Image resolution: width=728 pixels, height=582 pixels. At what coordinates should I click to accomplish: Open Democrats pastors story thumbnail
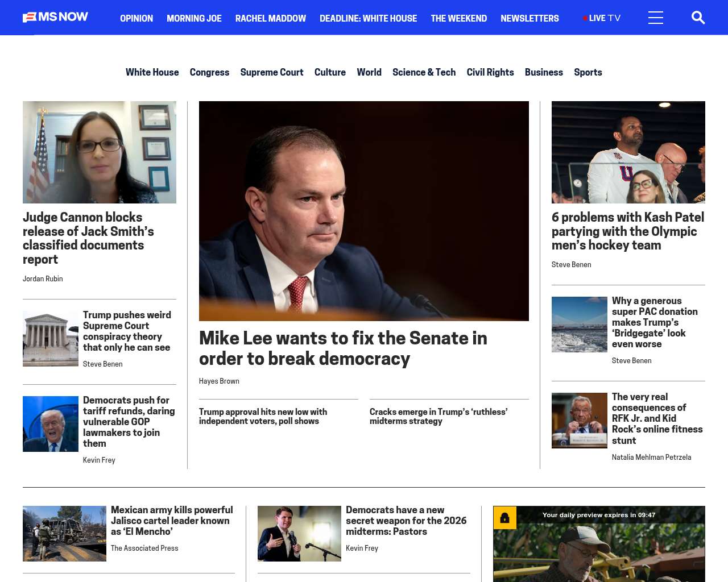click(299, 534)
